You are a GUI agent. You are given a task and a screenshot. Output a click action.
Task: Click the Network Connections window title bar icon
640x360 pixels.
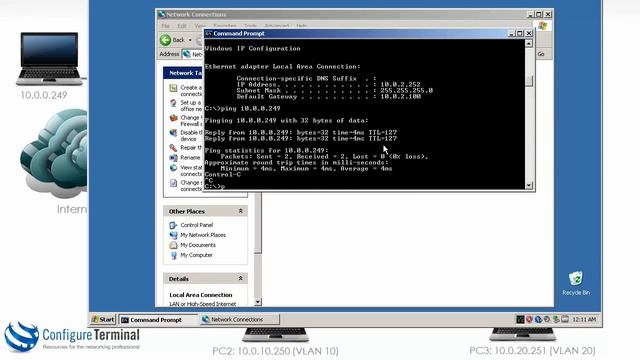(162, 14)
